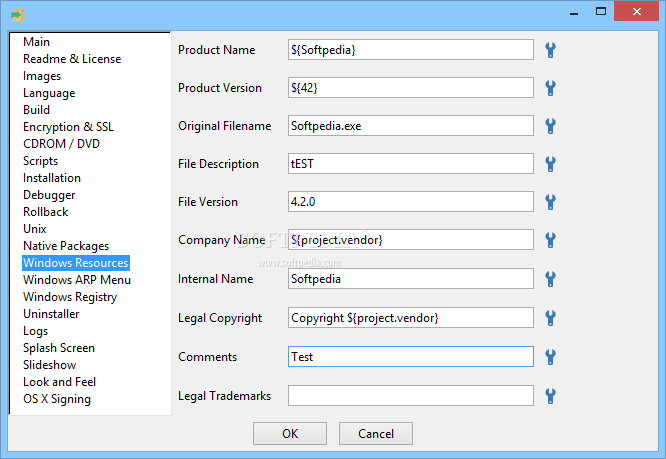Screen dimensions: 666x459
Task: Click wrench icon next to Legal Trademarks
Action: click(x=550, y=396)
